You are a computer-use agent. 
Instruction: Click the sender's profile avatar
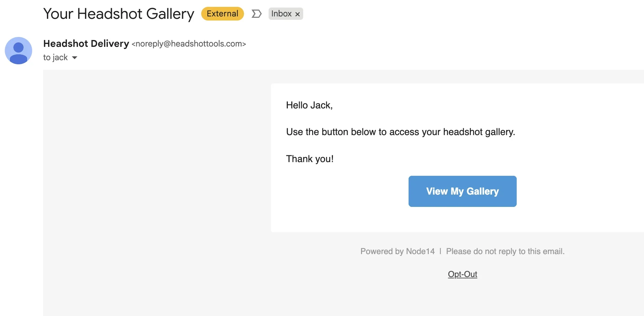point(18,51)
